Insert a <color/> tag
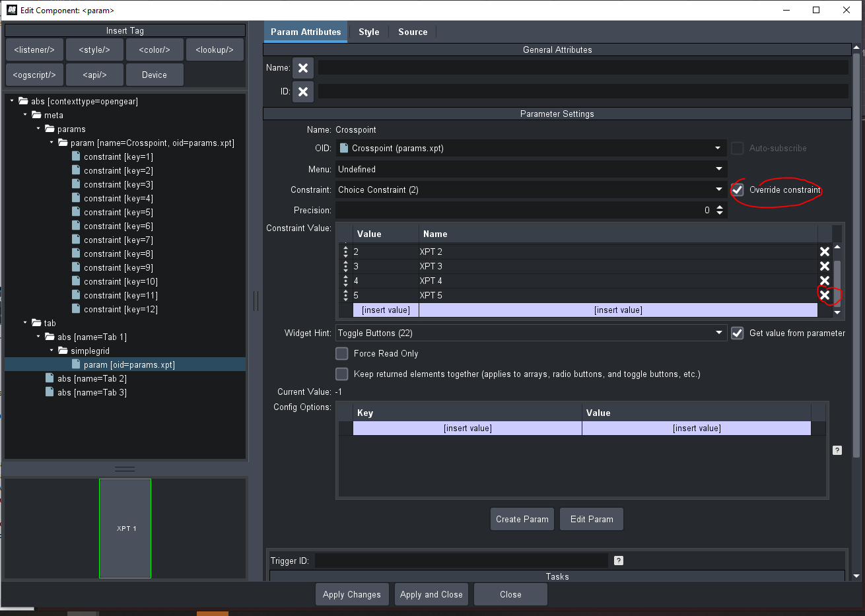Screen dimensions: 865x616 [155, 50]
